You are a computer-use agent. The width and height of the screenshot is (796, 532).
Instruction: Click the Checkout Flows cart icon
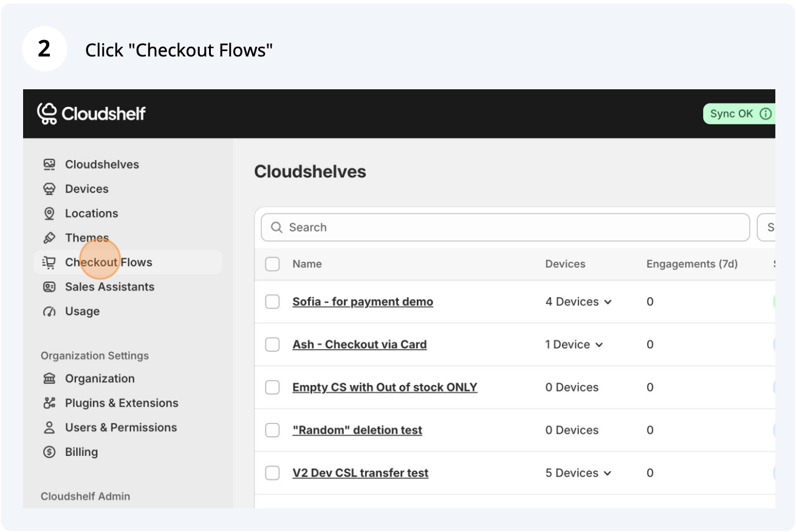point(49,262)
